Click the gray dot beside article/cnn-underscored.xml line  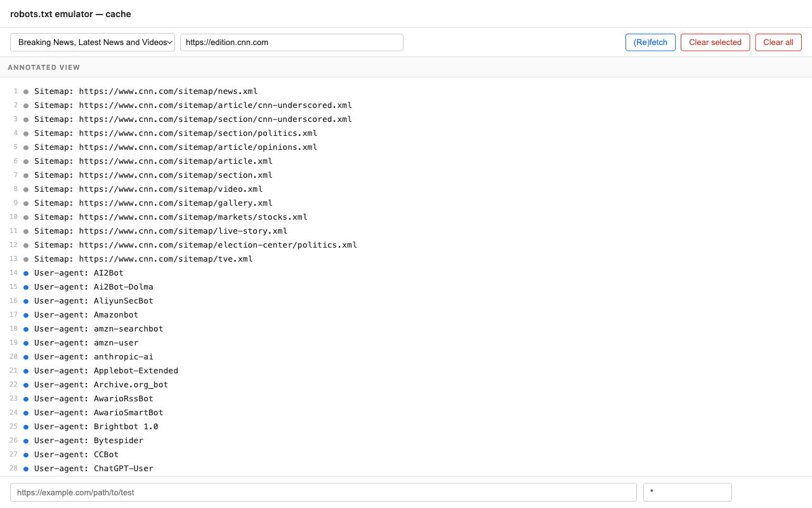tap(26, 105)
